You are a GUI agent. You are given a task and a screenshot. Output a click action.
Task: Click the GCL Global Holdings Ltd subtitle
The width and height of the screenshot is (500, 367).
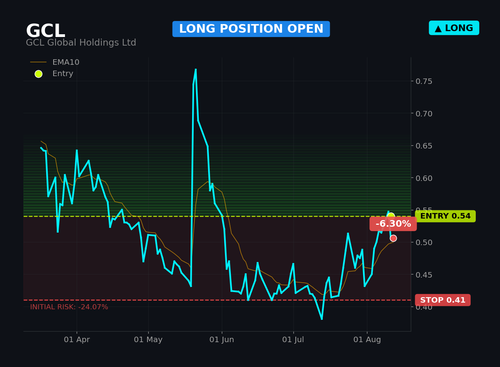(x=81, y=43)
